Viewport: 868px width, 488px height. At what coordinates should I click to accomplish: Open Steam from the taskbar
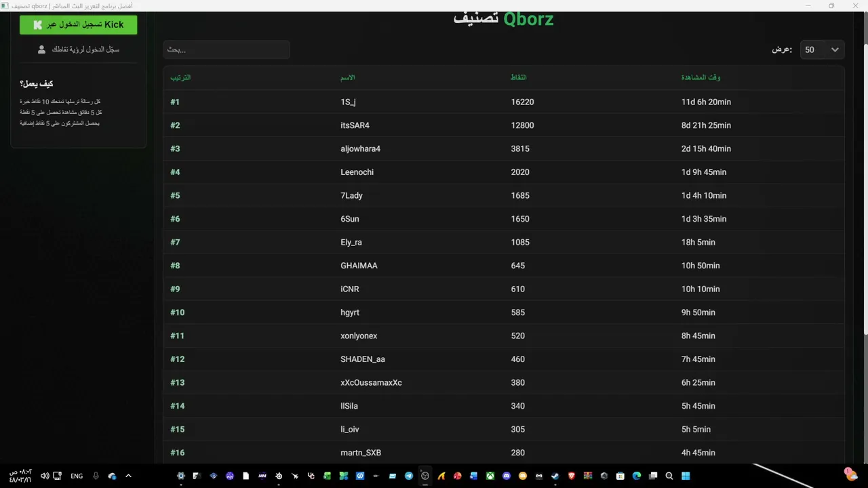[555, 476]
